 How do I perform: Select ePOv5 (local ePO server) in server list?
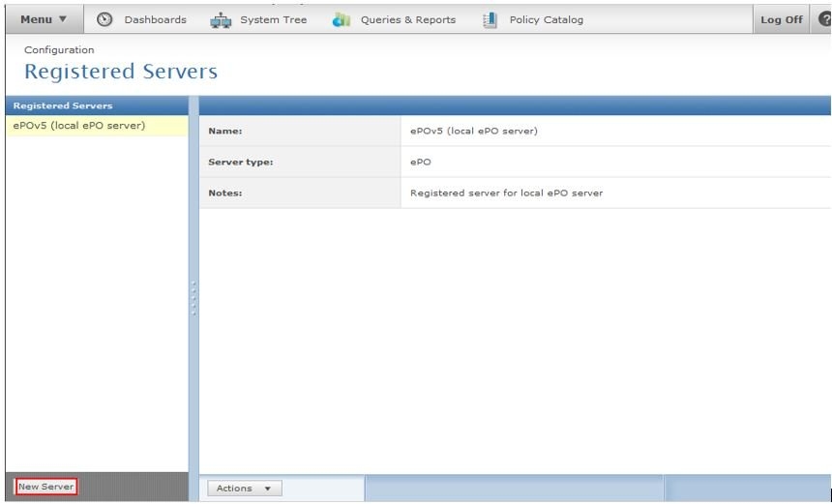point(76,126)
